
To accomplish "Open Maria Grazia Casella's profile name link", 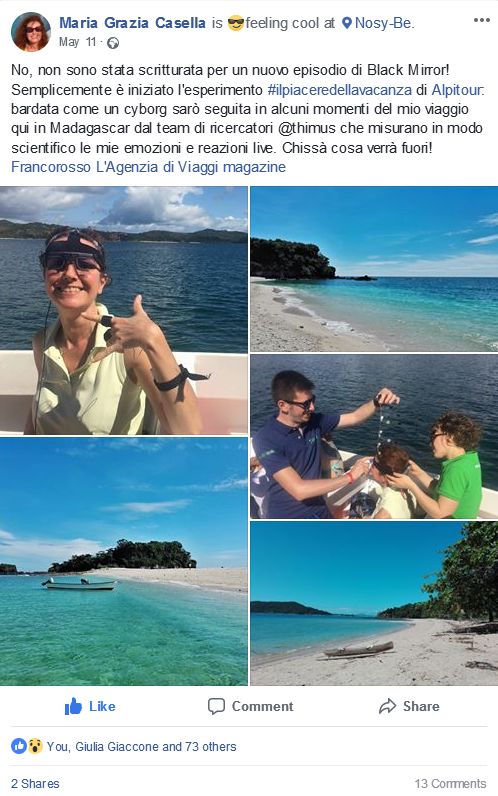I will 132,23.
